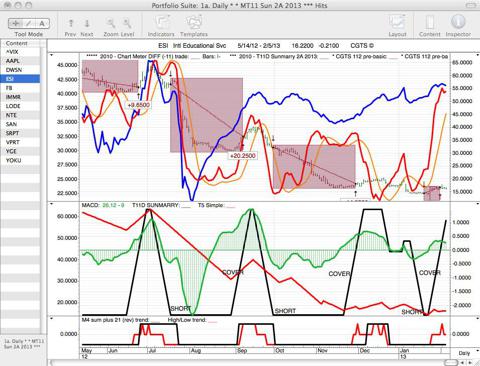Zoom out using the left magnifier icon
Image resolution: width=480 pixels, height=366 pixels.
(111, 23)
